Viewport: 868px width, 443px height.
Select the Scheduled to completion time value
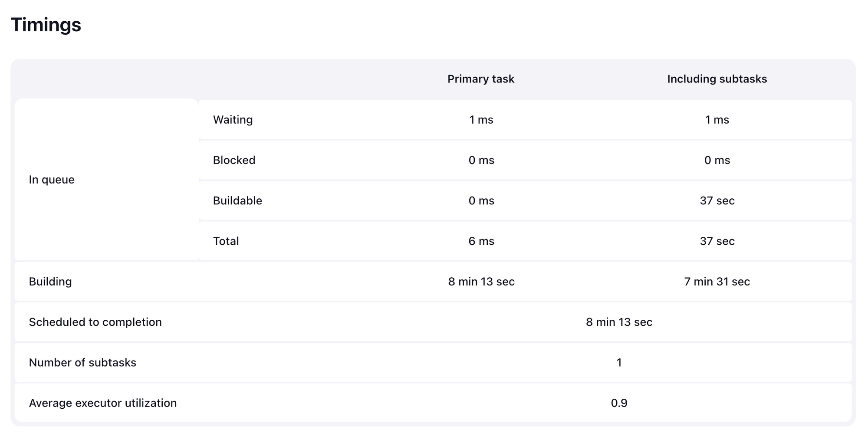(619, 322)
